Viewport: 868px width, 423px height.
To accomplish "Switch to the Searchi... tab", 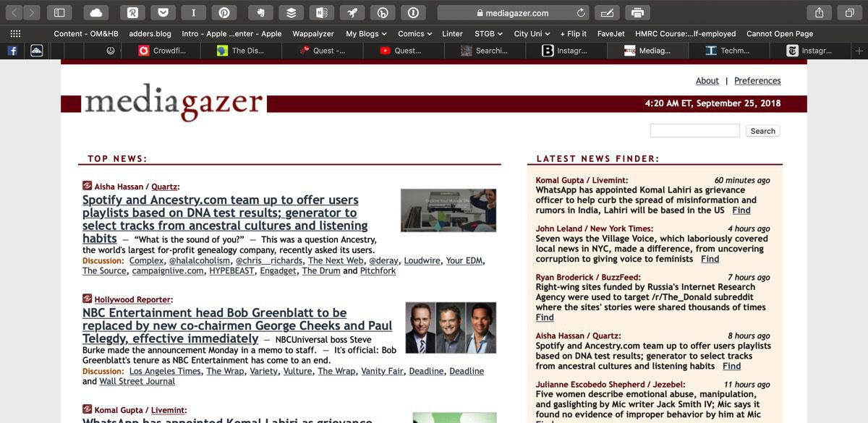I will 484,51.
